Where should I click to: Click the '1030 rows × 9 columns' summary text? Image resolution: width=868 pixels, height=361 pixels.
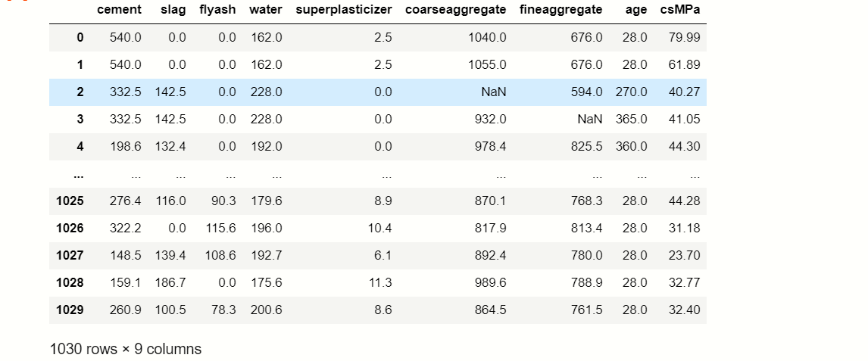126,350
